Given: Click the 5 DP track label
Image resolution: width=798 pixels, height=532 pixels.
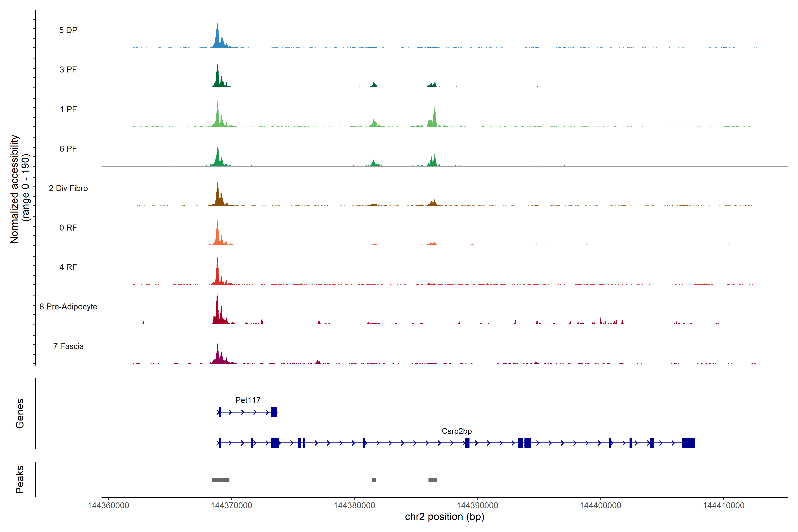Looking at the screenshot, I should pyautogui.click(x=68, y=30).
